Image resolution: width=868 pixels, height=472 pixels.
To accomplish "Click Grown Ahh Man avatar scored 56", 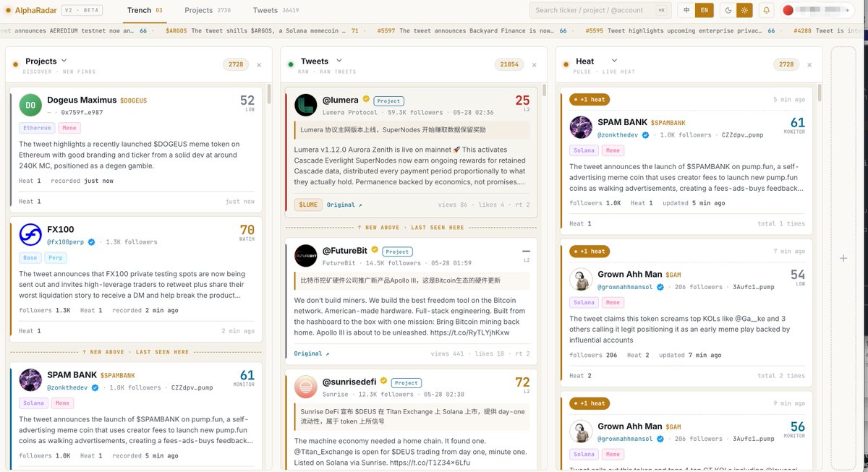I will (581, 432).
